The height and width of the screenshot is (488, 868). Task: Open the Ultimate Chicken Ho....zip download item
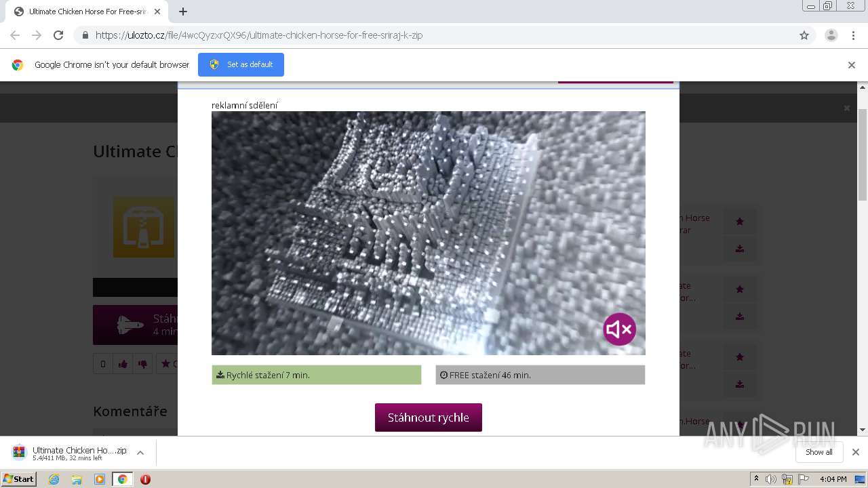pos(70,453)
